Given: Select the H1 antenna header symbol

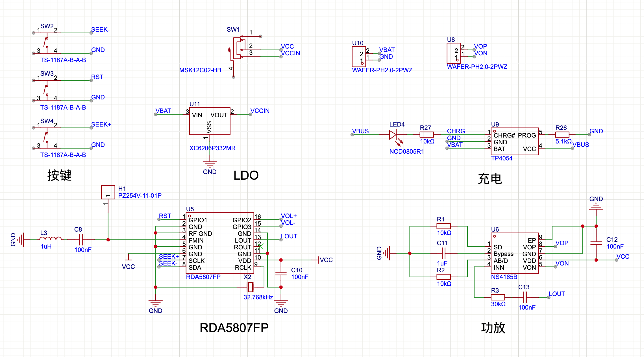Looking at the screenshot, I should [108, 192].
